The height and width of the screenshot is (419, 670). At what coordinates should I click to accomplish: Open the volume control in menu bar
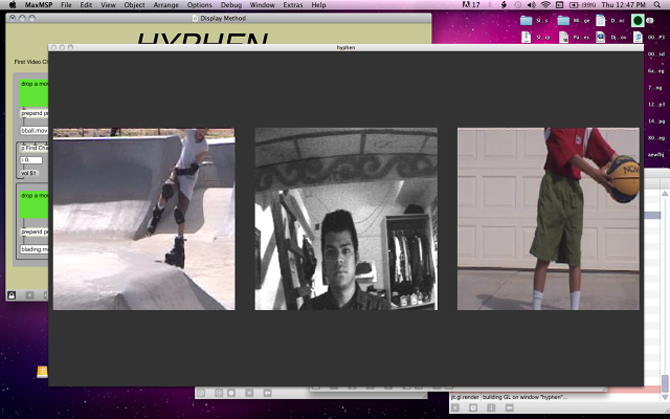[531, 5]
